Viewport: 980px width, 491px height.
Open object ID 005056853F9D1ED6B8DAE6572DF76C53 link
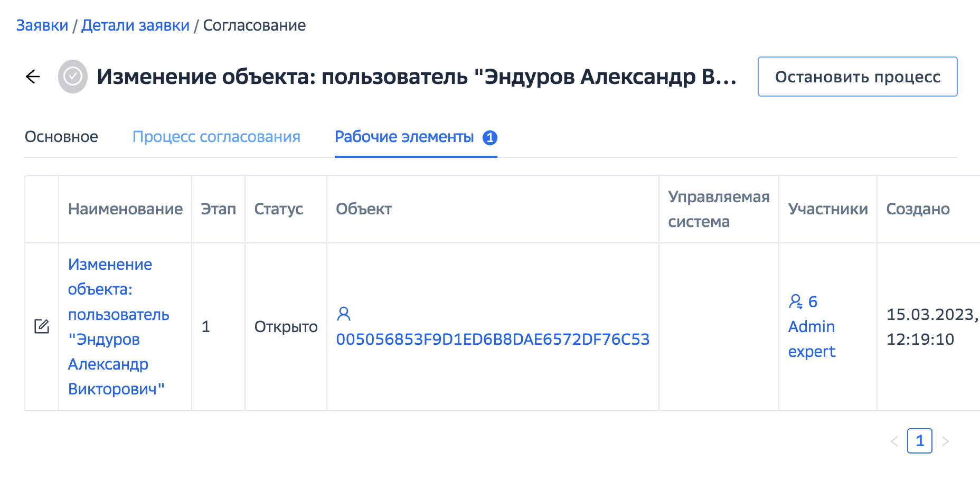(x=493, y=339)
